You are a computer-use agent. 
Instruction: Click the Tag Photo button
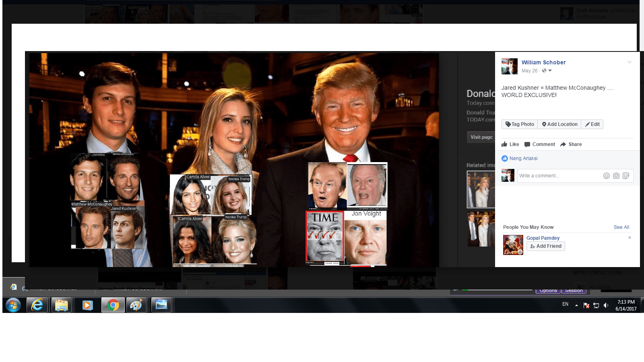point(520,124)
